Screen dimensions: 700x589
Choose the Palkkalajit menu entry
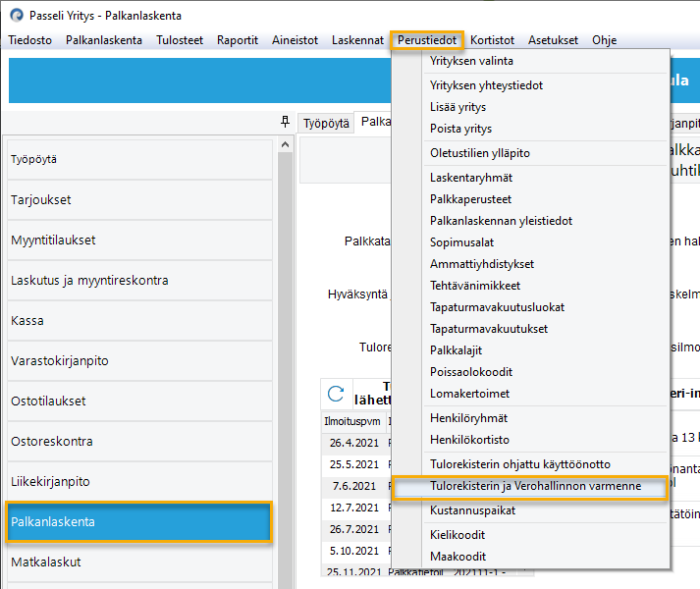(x=456, y=350)
